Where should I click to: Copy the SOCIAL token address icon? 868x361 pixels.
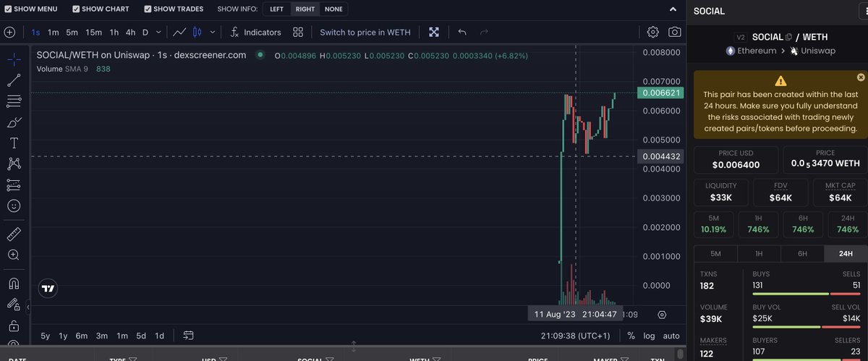point(789,37)
